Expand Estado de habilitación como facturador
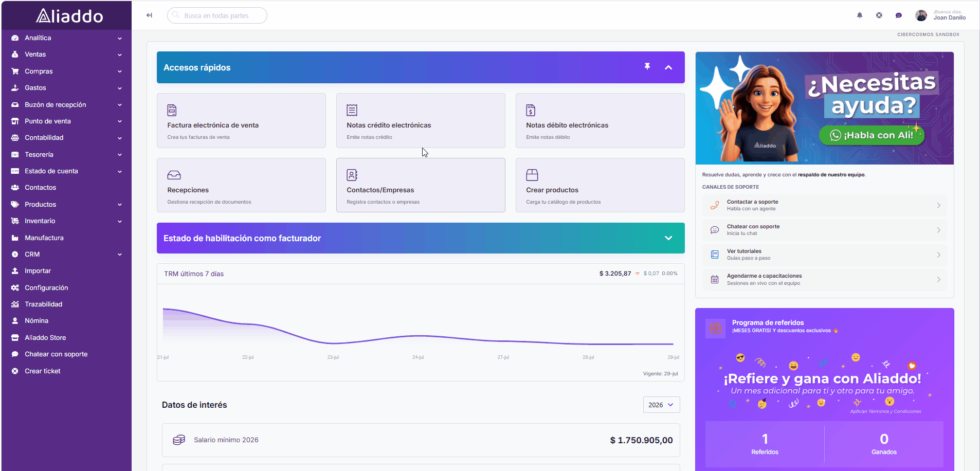 pos(668,238)
